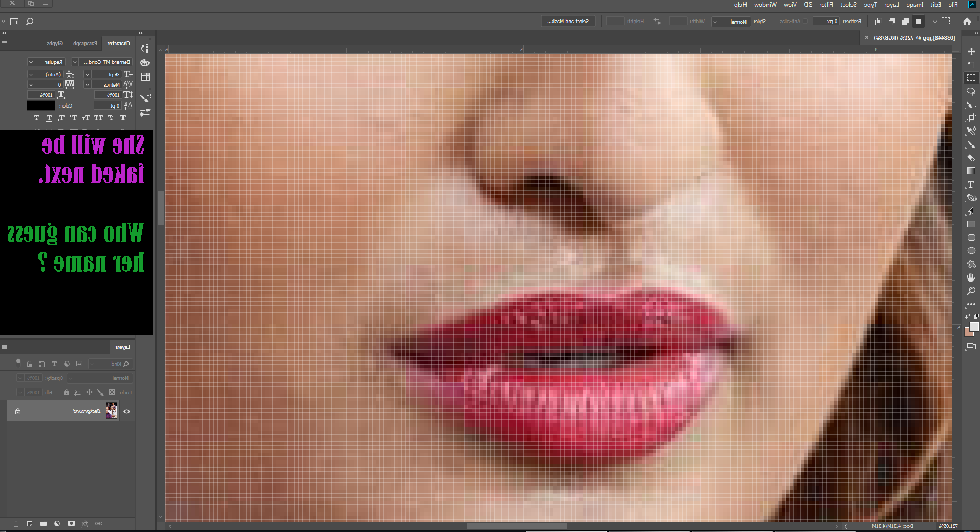
Task: Toggle Underline text style button
Action: pos(49,118)
